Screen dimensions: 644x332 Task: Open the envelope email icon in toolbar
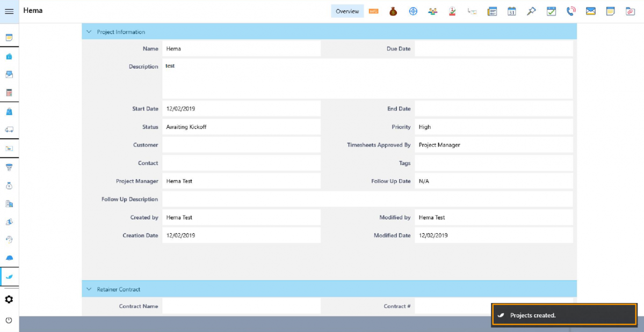[x=591, y=11]
